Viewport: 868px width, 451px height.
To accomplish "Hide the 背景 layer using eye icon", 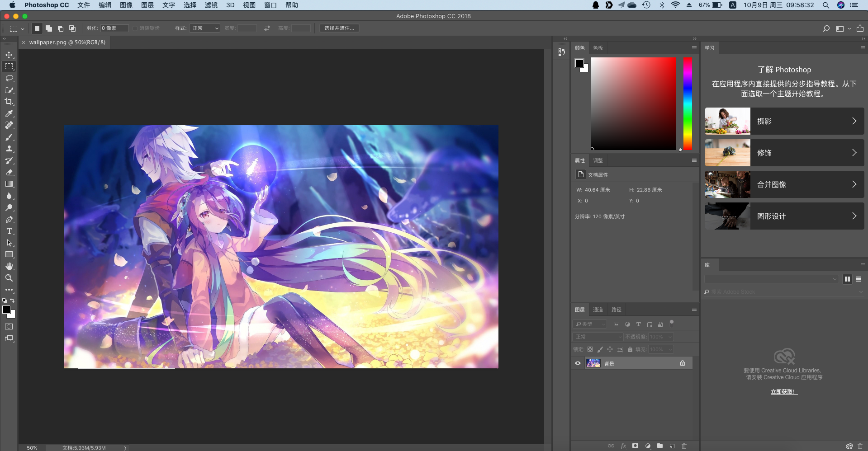I will 578,363.
